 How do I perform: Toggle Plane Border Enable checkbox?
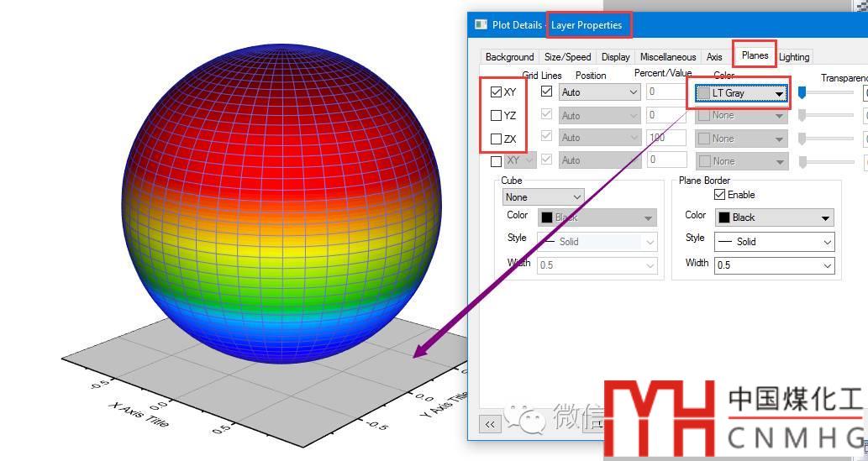(719, 194)
